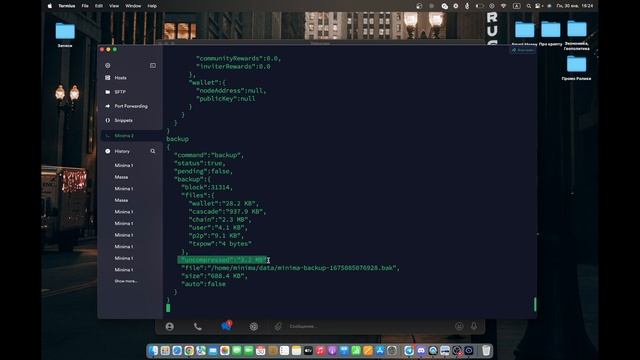This screenshot has height=360, width=640.
Task: Open emoji picker in messenger window
Action: coord(459,326)
